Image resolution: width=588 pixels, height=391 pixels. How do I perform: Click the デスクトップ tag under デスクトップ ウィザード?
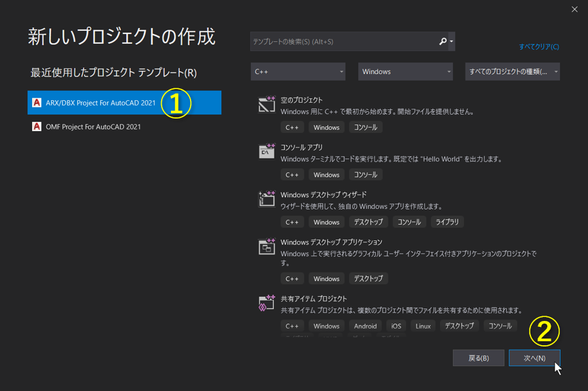tap(368, 222)
